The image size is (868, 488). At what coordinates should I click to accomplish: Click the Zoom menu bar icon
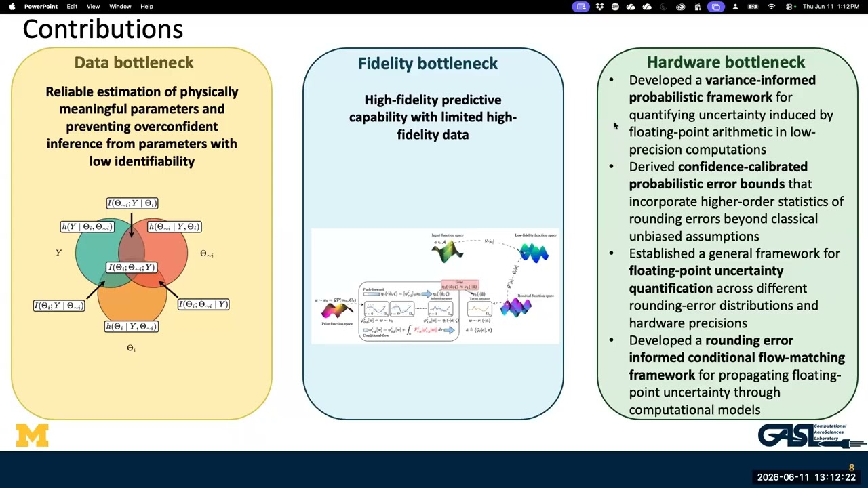[615, 7]
